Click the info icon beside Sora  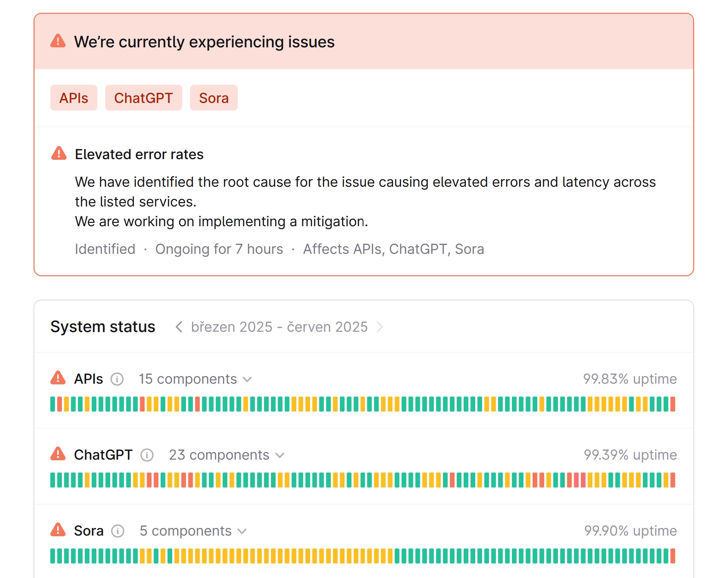coord(118,531)
